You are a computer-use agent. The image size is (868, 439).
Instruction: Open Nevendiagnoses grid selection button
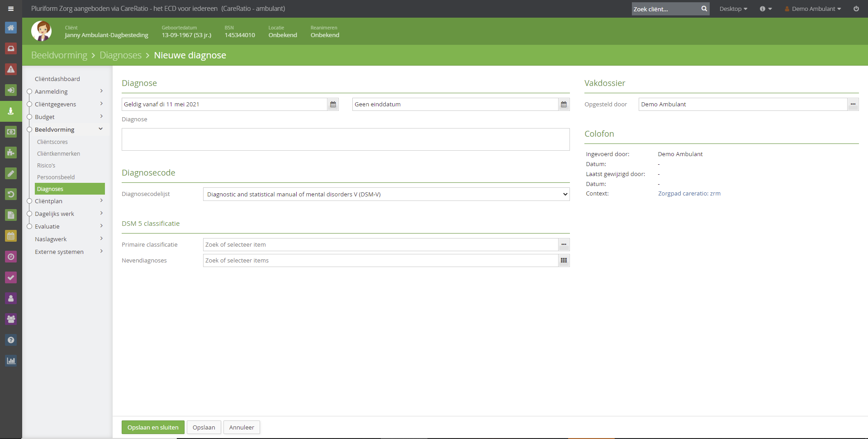tap(564, 261)
